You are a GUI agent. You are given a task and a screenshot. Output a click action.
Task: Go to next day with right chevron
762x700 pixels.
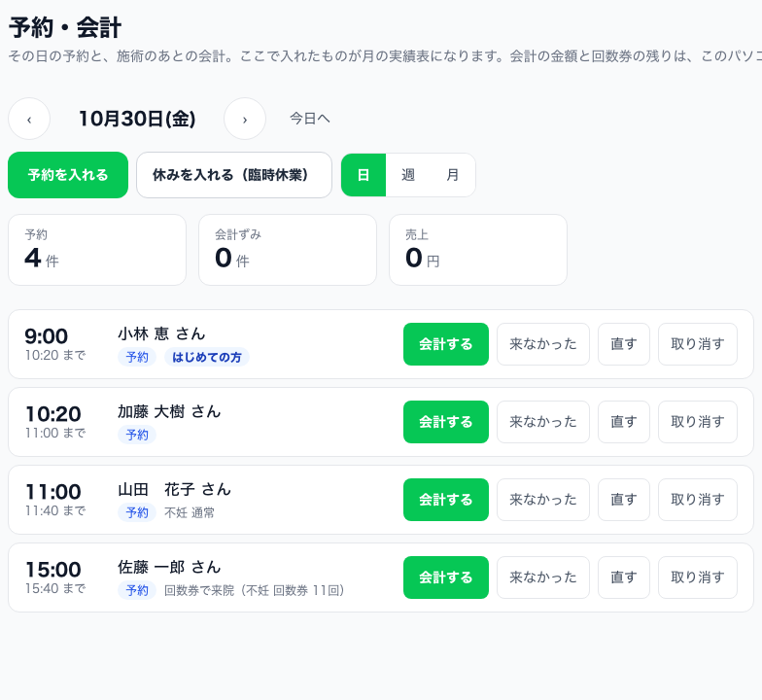point(245,119)
